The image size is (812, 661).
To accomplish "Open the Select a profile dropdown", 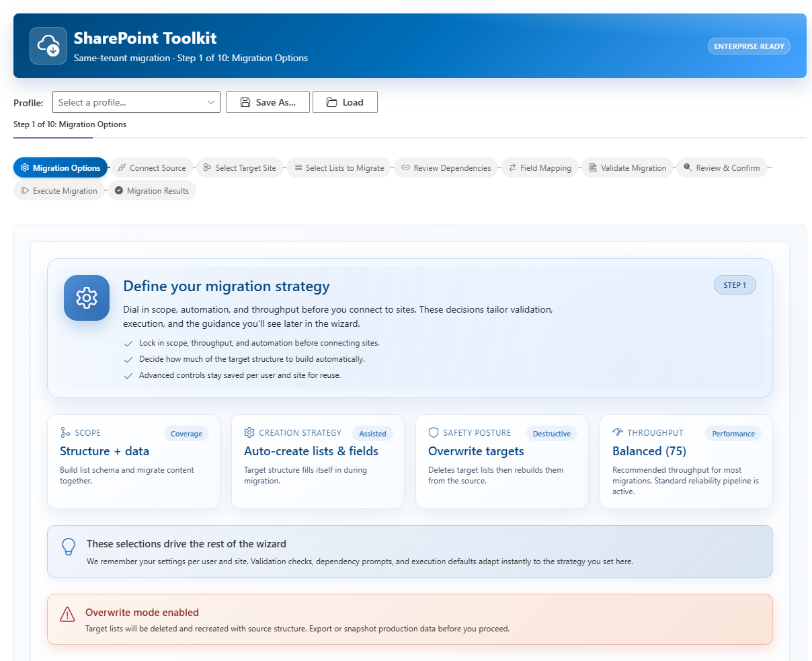I will click(136, 102).
